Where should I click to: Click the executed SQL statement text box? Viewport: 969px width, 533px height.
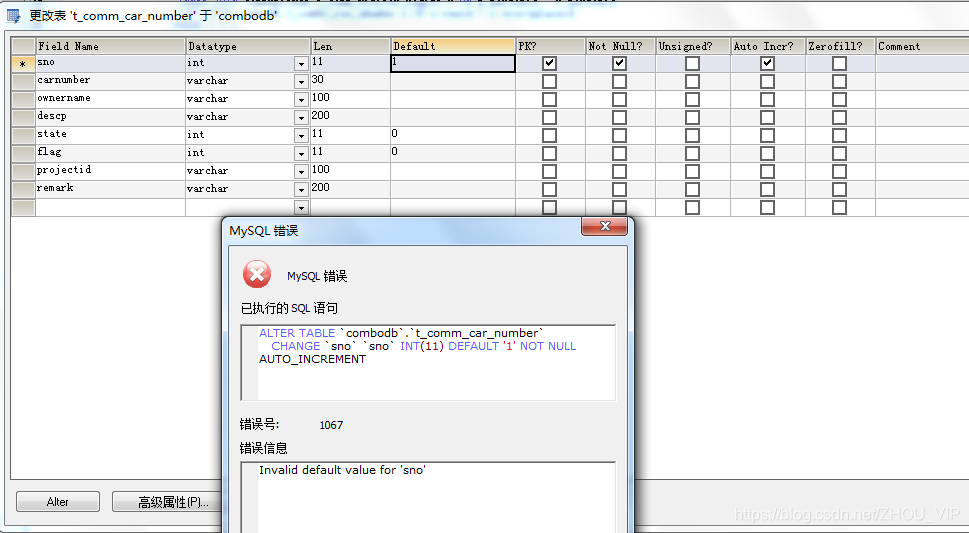pyautogui.click(x=428, y=363)
